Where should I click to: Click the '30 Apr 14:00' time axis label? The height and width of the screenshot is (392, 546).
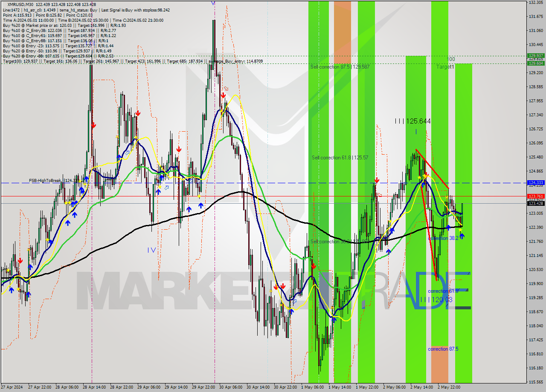click(x=258, y=387)
